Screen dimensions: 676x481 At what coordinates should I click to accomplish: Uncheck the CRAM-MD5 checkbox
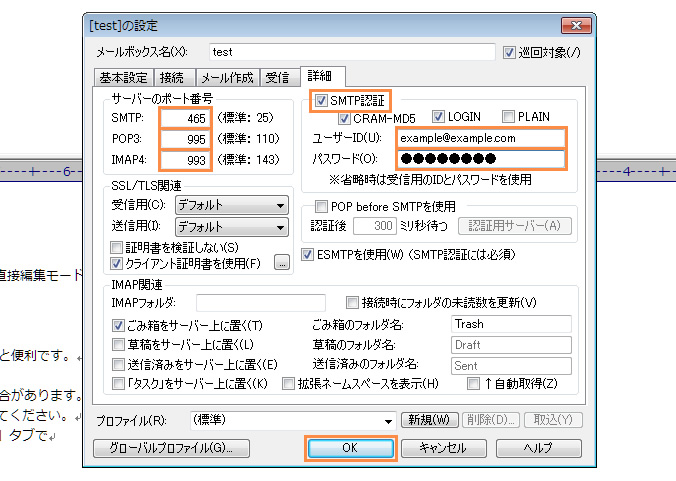tap(344, 118)
